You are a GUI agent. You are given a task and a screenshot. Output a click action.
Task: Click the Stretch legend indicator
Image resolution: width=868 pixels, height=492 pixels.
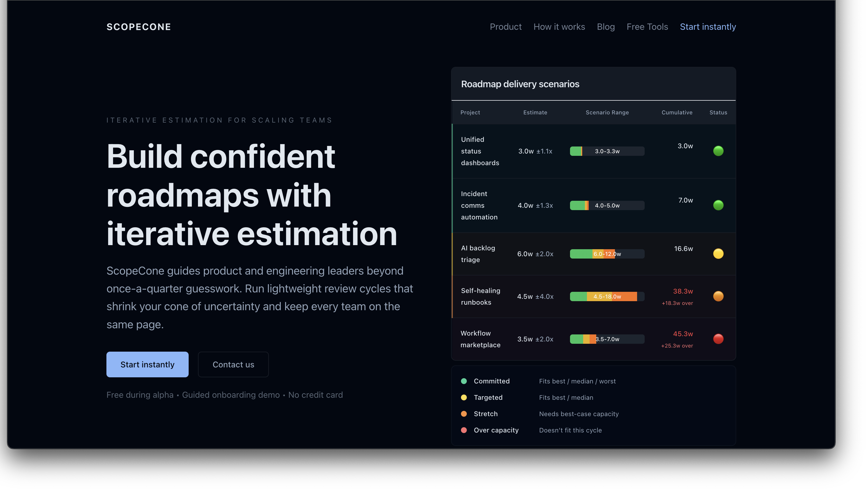tap(464, 414)
